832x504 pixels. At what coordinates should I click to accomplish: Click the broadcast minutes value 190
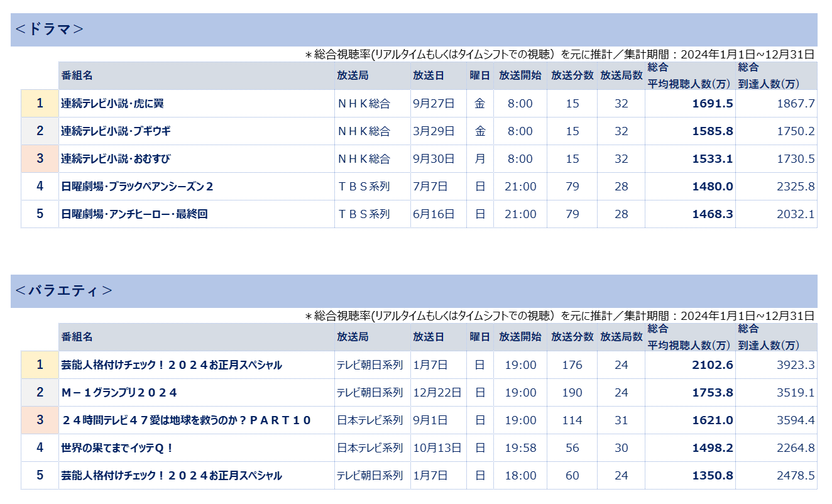pos(572,393)
